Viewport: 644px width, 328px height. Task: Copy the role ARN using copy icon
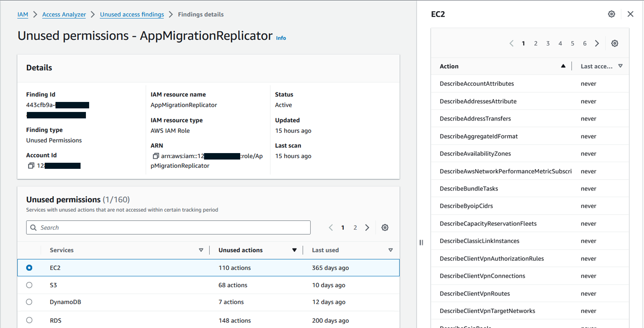[x=156, y=156]
